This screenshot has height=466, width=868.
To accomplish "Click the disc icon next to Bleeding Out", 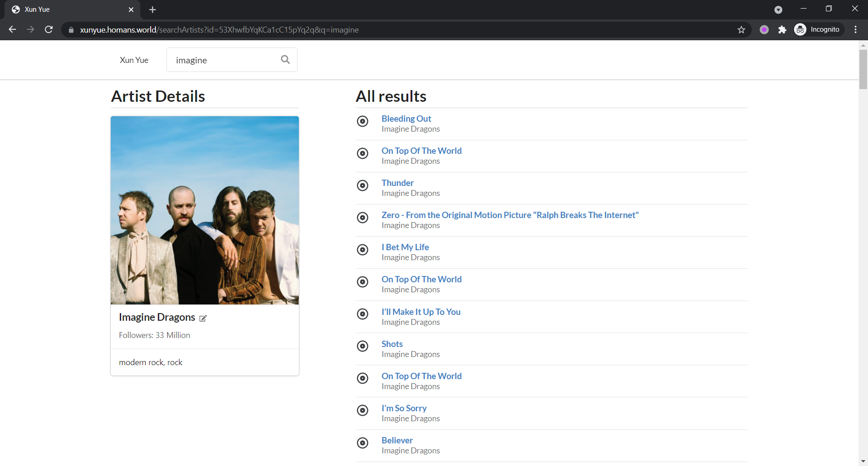I will click(363, 121).
